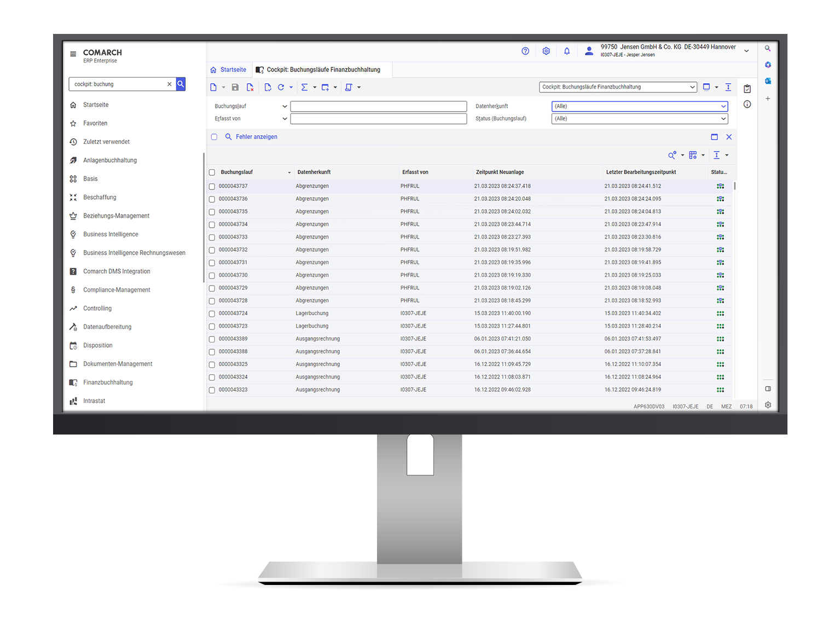Click the user profile avatar icon

click(x=589, y=51)
